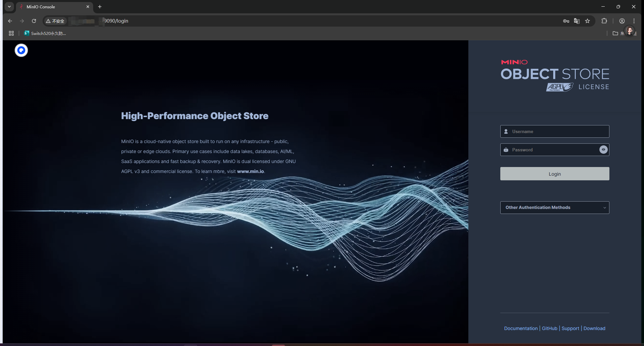
Task: Click the LICENSE label text
Action: point(594,87)
